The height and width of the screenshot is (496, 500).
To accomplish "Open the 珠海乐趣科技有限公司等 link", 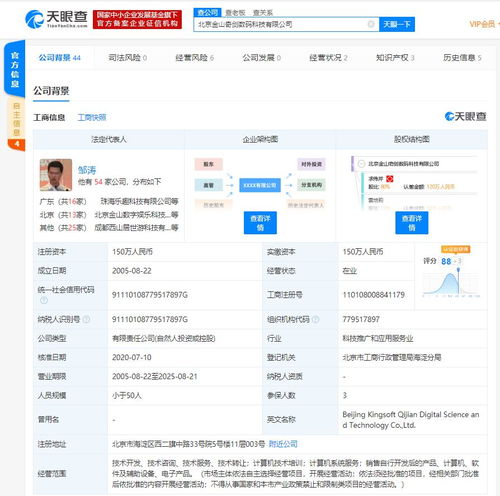I will coord(139,201).
